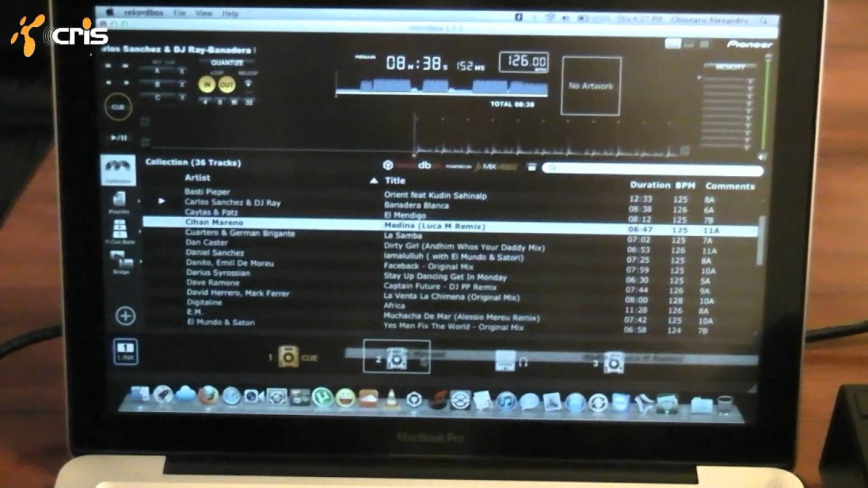The width and height of the screenshot is (868, 488).
Task: Select the 8-beat auto loop
Action: click(x=220, y=102)
